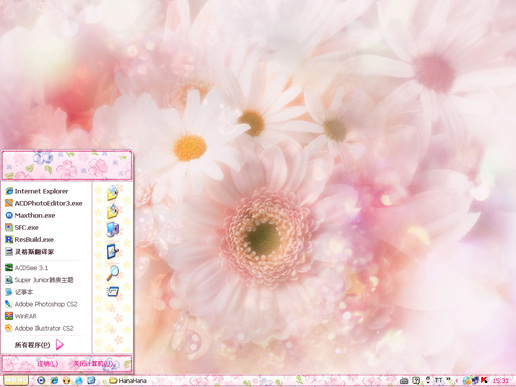Click the Photoshop feather icon in start menu
The height and width of the screenshot is (387, 516).
[x=9, y=304]
